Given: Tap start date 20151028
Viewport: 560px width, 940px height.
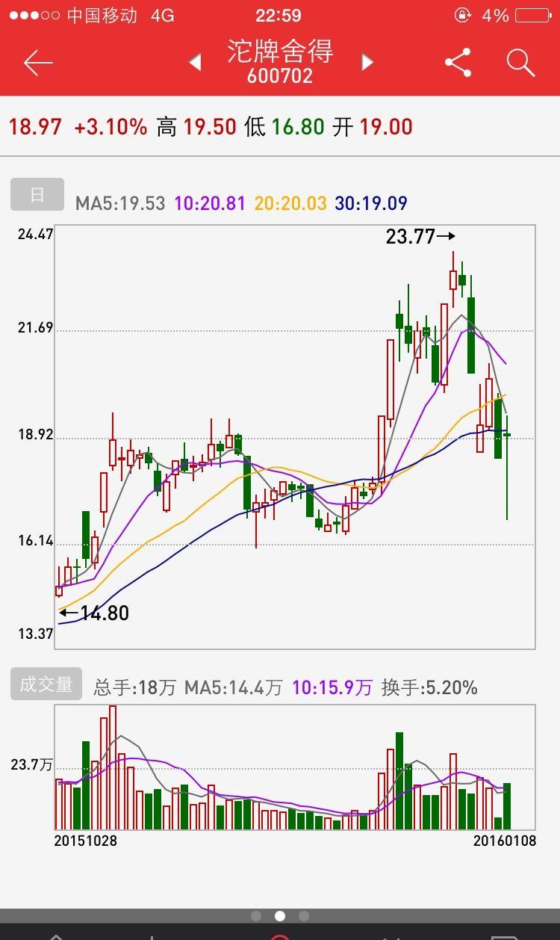Looking at the screenshot, I should 86,841.
